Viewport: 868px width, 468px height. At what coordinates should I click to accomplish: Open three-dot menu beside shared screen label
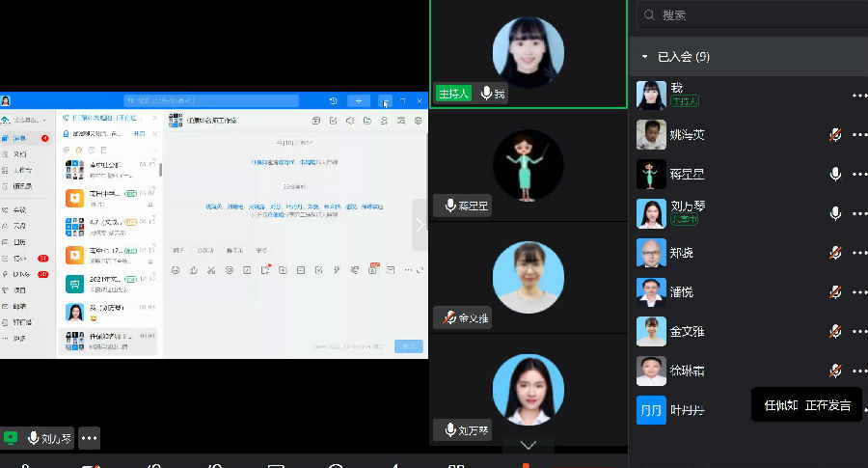(x=90, y=438)
